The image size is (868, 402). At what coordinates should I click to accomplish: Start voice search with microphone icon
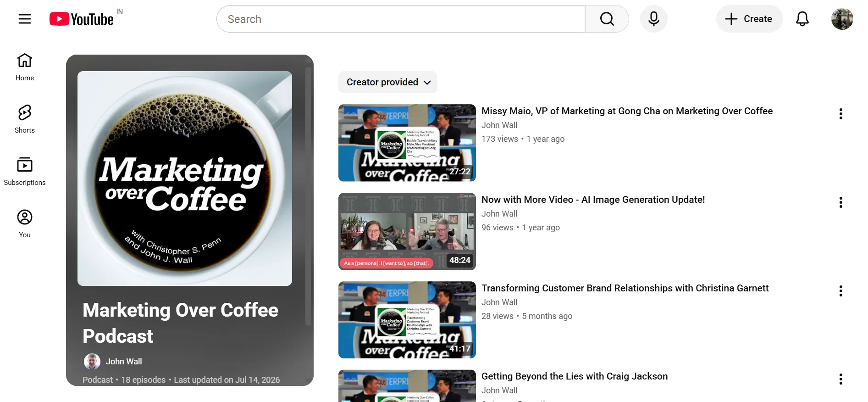tap(653, 19)
